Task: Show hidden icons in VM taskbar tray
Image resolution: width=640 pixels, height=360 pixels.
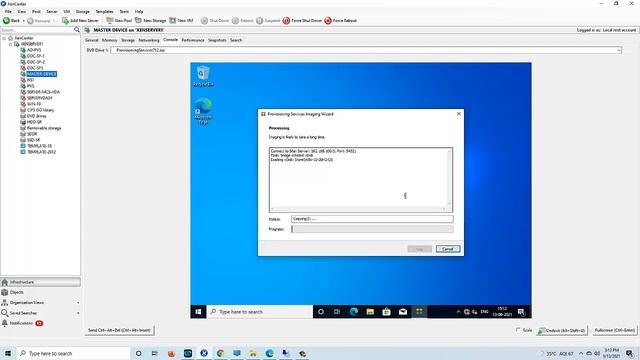Action: pyautogui.click(x=458, y=312)
